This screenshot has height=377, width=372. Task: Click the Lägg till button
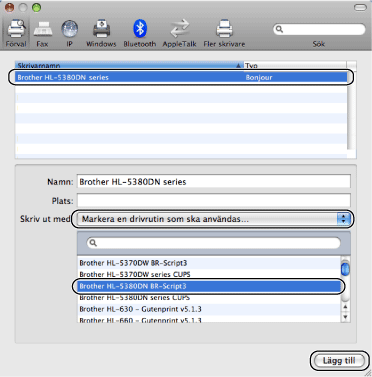(339, 360)
